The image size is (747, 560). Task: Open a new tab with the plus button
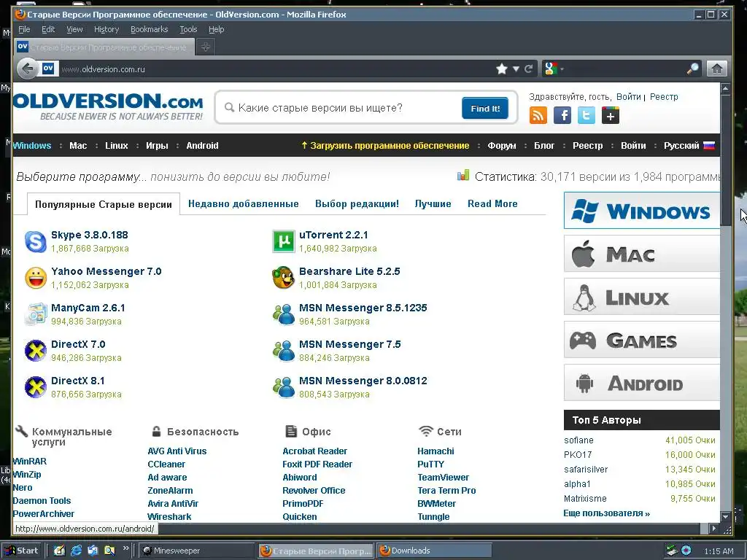[205, 47]
